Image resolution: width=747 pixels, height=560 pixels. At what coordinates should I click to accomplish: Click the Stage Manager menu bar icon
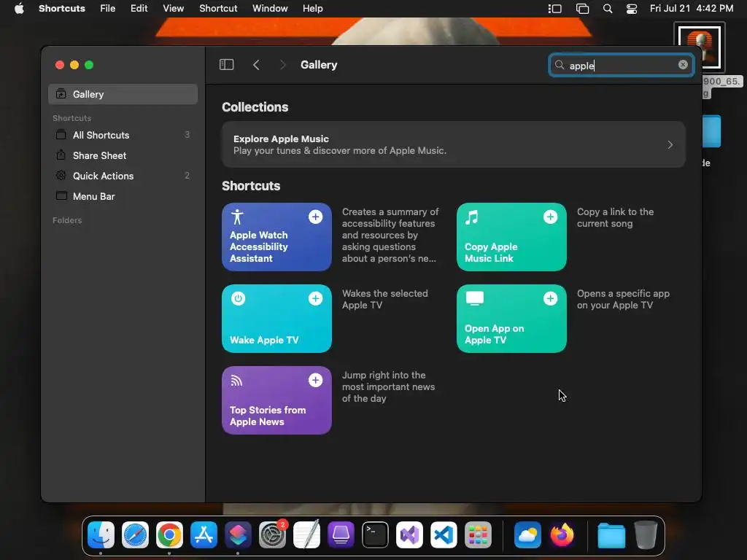555,9
